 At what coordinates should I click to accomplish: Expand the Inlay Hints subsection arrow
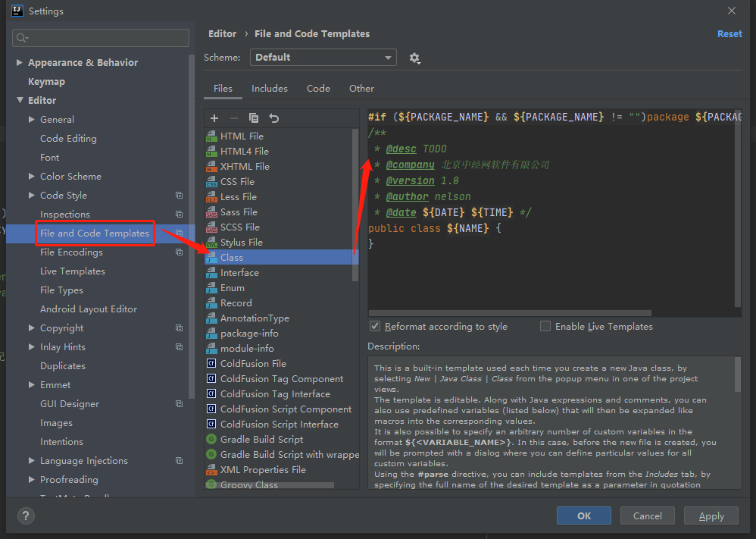coord(31,347)
